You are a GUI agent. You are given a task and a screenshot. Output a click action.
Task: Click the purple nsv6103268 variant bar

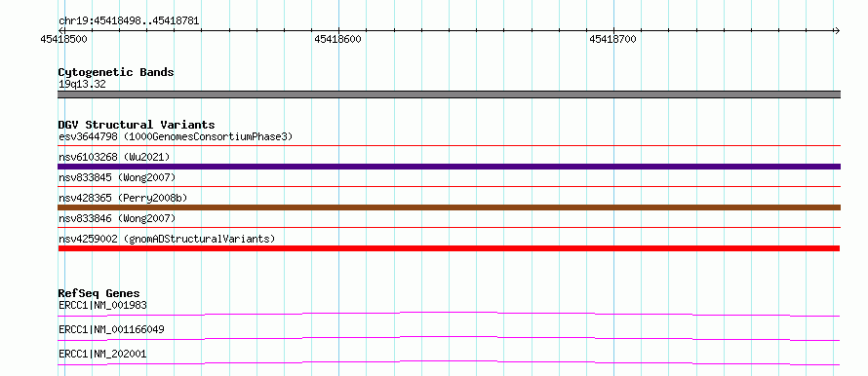tap(449, 167)
